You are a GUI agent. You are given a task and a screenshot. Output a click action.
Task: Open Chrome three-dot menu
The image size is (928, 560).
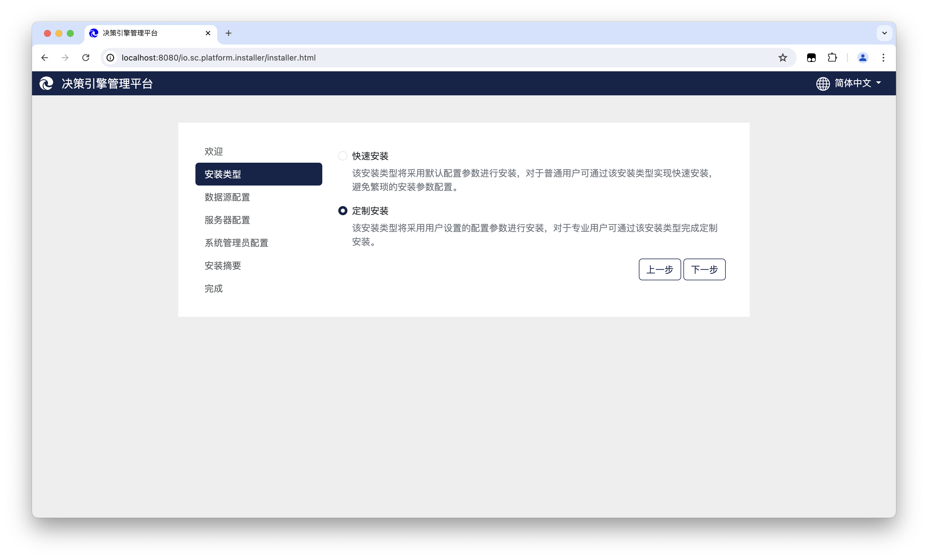point(883,58)
